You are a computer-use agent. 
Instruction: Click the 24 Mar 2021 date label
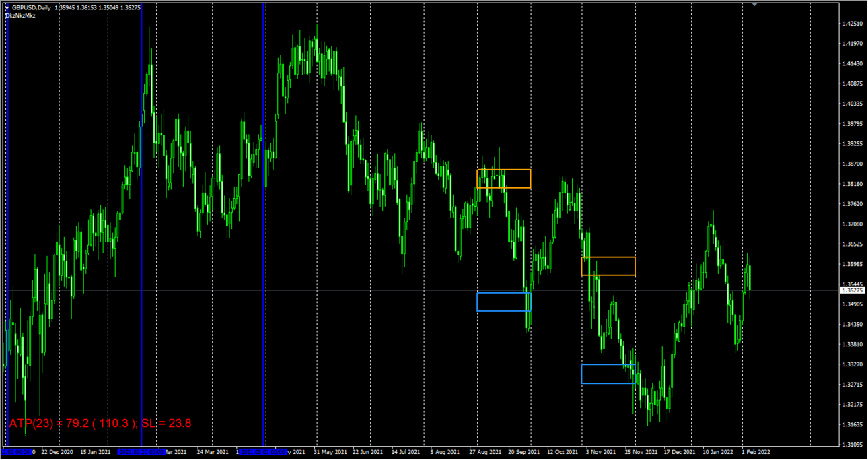212,451
